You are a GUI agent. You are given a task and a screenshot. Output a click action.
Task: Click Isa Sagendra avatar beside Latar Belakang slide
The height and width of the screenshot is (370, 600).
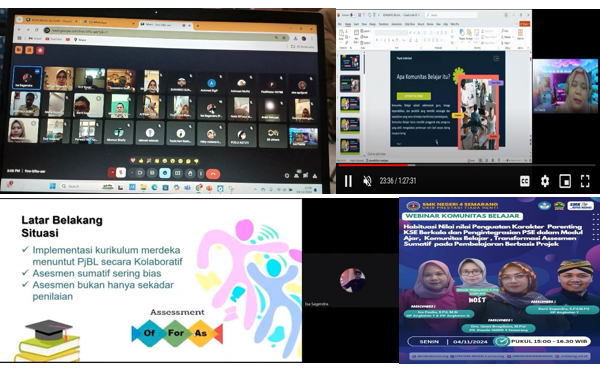tap(352, 280)
